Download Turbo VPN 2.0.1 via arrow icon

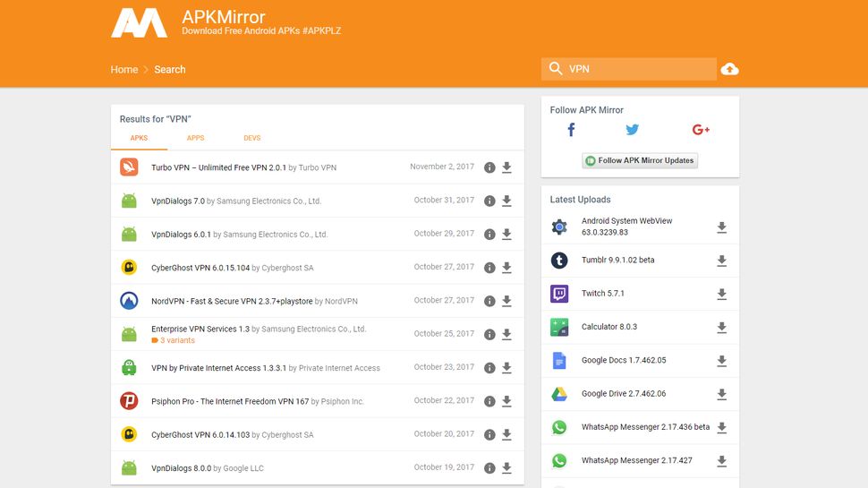[506, 167]
